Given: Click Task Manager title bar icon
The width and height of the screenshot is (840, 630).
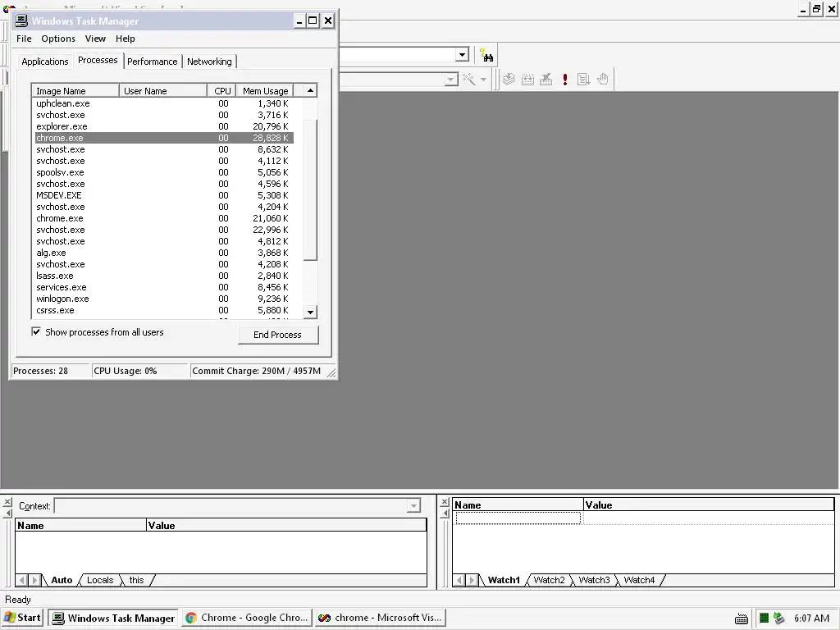Looking at the screenshot, I should coord(21,21).
